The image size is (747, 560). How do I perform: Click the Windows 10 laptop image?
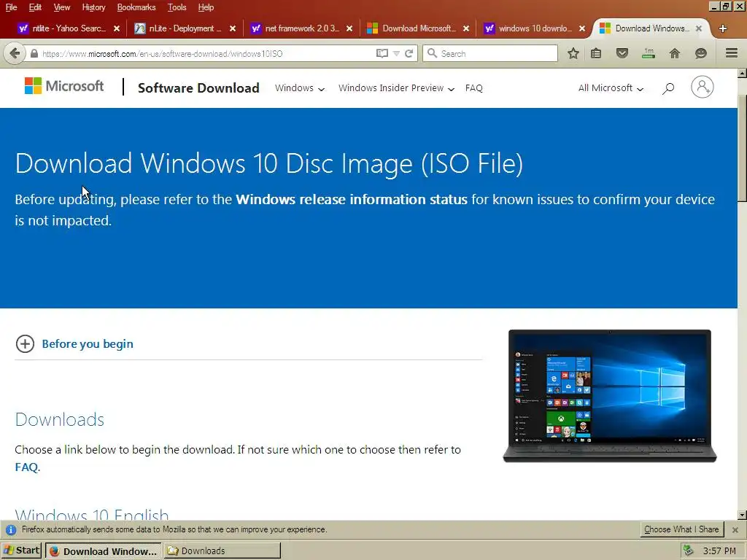click(x=610, y=396)
